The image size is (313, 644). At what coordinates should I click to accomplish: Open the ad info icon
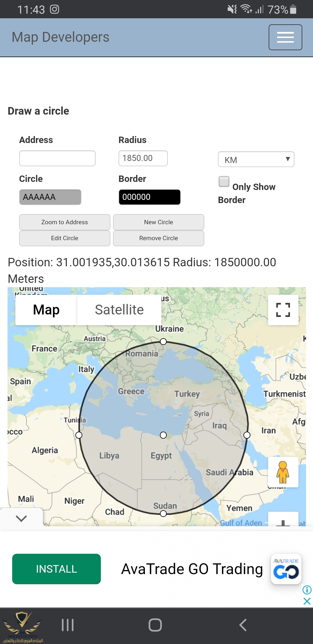[307, 590]
